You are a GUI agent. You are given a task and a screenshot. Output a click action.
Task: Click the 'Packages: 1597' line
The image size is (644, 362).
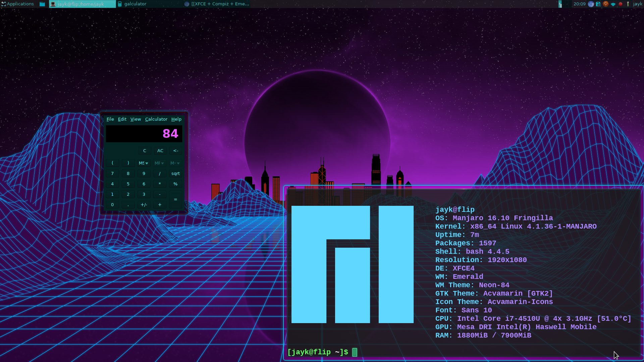466,243
